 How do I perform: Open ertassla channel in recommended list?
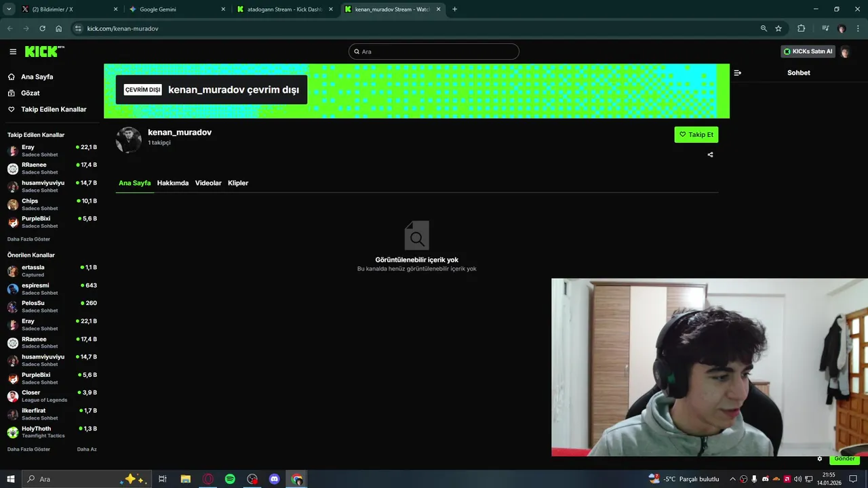click(x=52, y=270)
